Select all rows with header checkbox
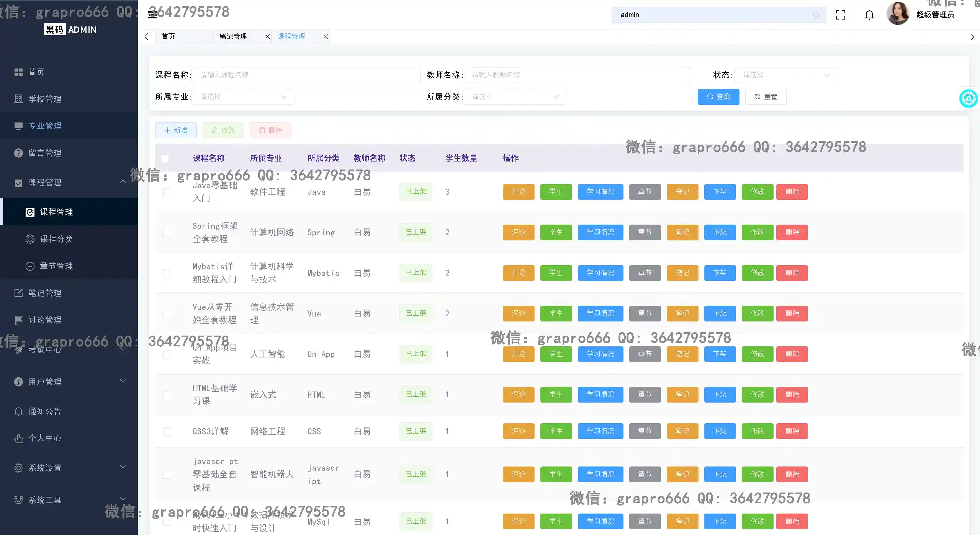 coord(165,158)
